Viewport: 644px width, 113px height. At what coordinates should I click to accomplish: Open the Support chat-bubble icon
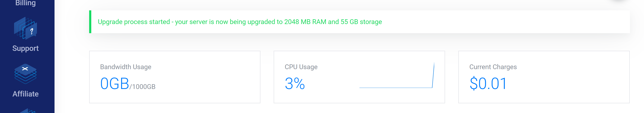click(x=25, y=28)
